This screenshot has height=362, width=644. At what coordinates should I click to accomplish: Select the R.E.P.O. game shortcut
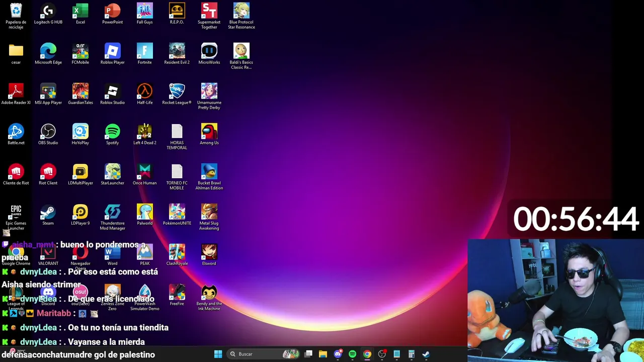coord(177,14)
